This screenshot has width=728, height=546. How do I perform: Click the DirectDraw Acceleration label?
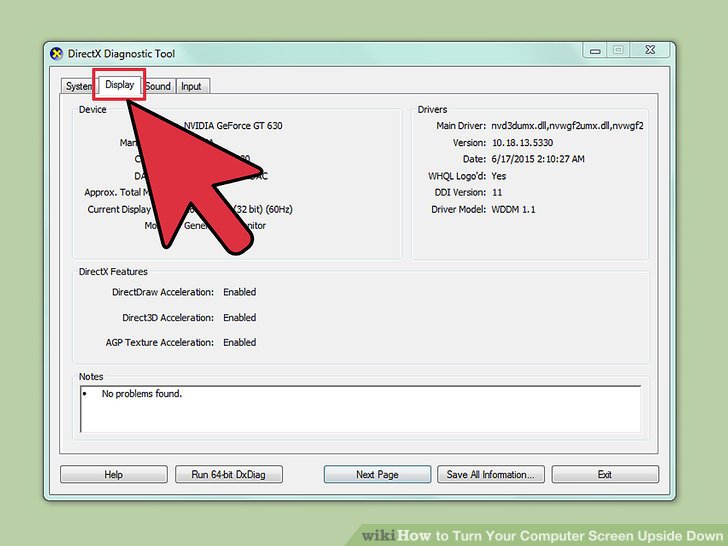pos(163,292)
